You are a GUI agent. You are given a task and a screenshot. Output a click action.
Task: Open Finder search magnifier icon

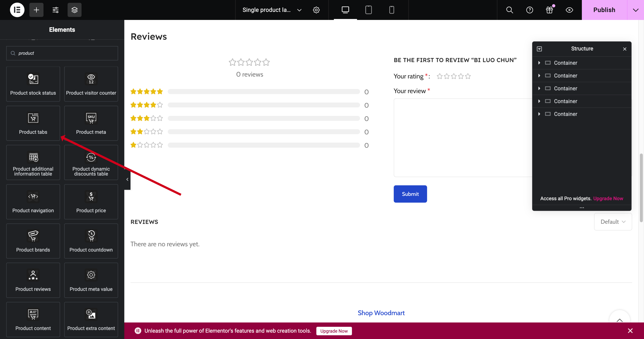[510, 10]
